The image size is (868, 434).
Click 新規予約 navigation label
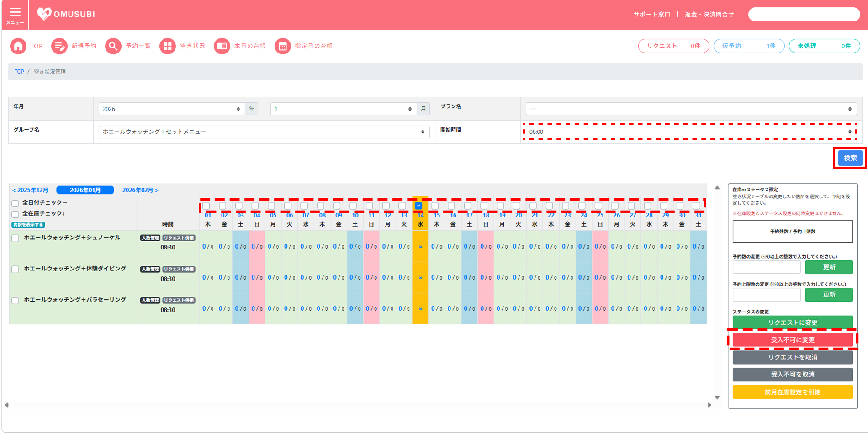(x=84, y=46)
